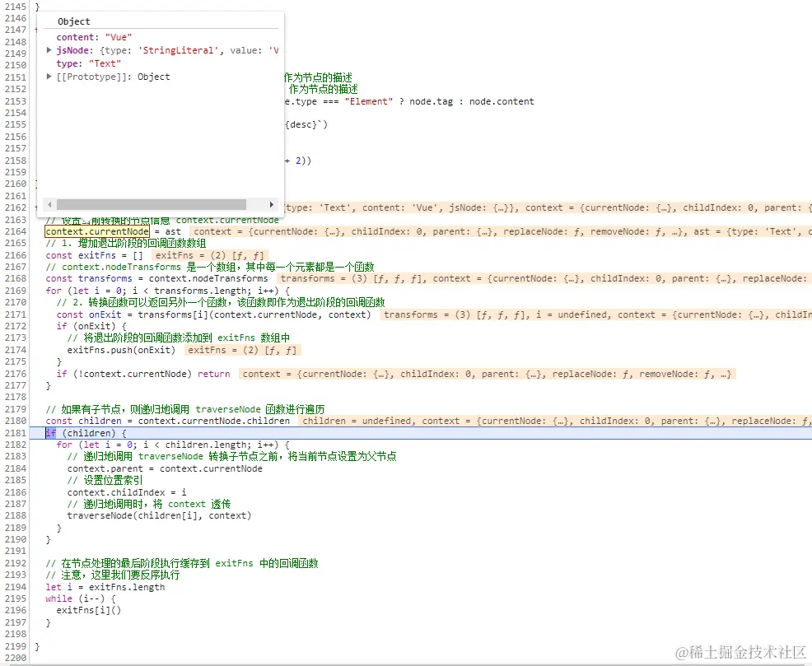Click 'children = undefined' inline value
Screen dimensions: 812x666
click(358, 421)
